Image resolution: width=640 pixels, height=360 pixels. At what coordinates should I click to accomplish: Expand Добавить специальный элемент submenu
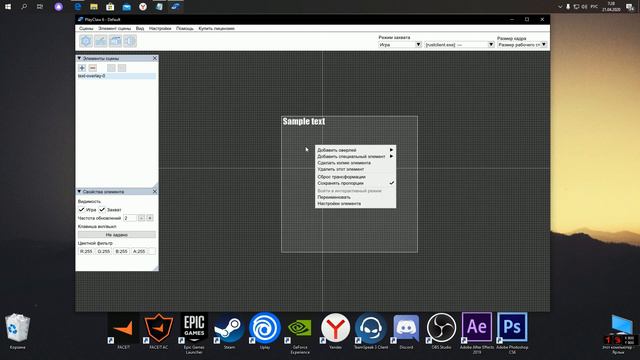click(356, 156)
